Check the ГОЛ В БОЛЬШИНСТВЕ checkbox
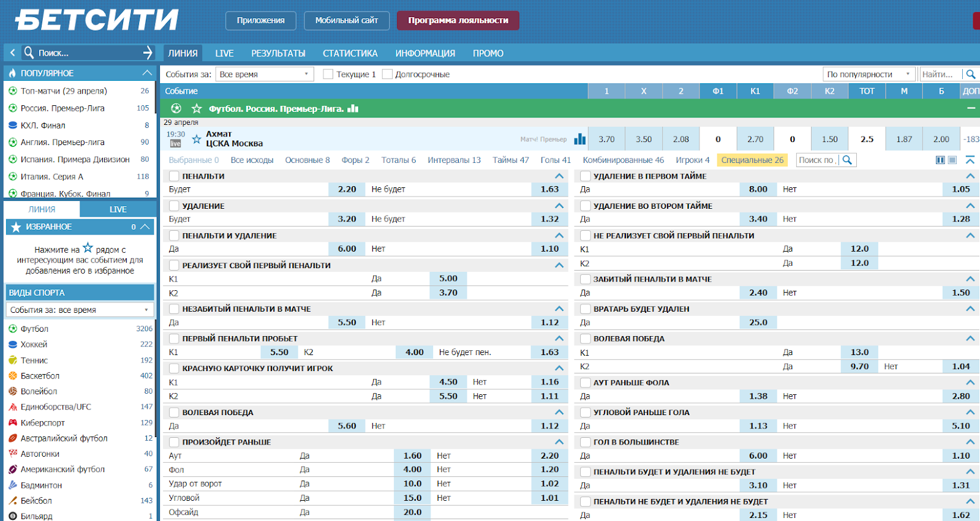 pyautogui.click(x=586, y=441)
